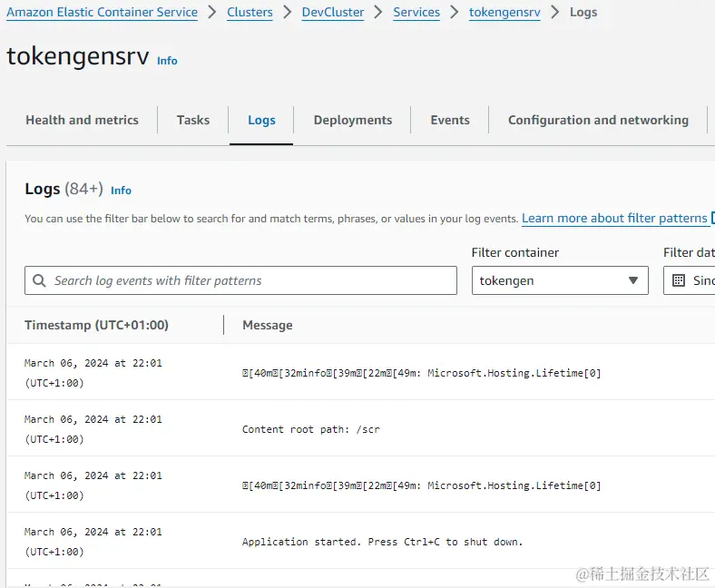Screen dimensions: 715x588
Task: Click timestamp of the 'Content root path' row
Action: (x=93, y=429)
